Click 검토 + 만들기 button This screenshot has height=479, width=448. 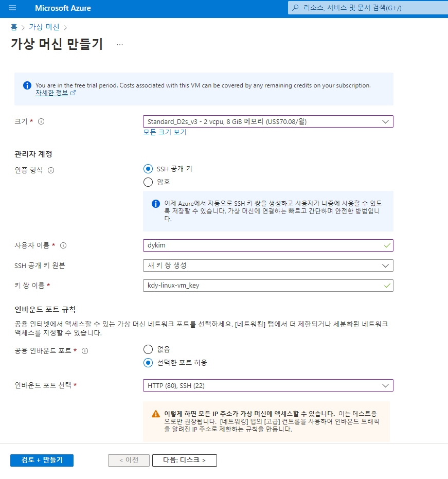[42, 460]
